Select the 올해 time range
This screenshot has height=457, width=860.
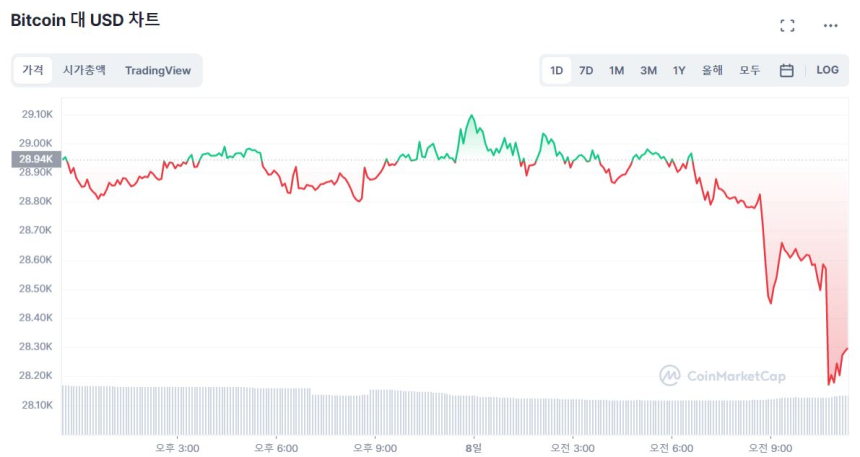[712, 70]
